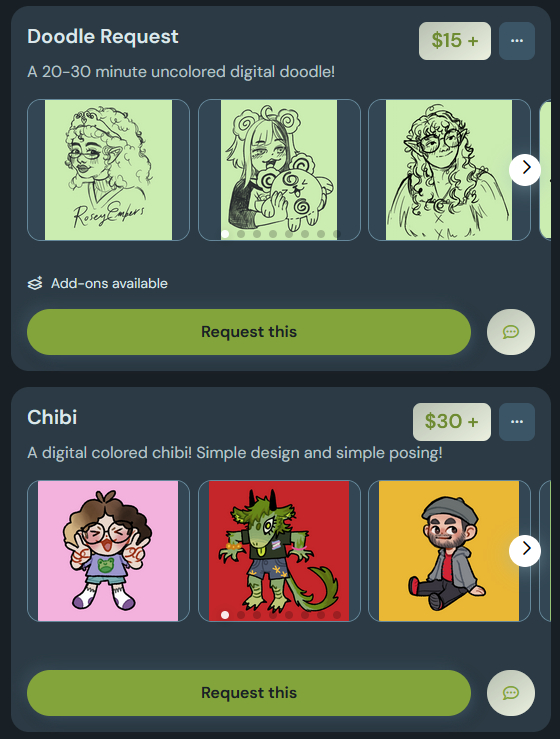Click the Chibi chat message icon
560x739 pixels.
pos(511,693)
